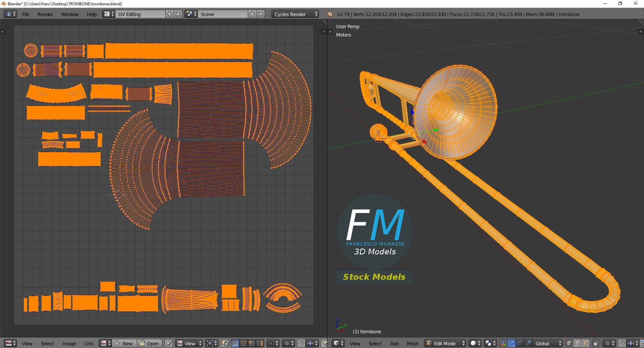The width and height of the screenshot is (644, 348).
Task: Open the Edit Mode dropdown
Action: pyautogui.click(x=445, y=343)
